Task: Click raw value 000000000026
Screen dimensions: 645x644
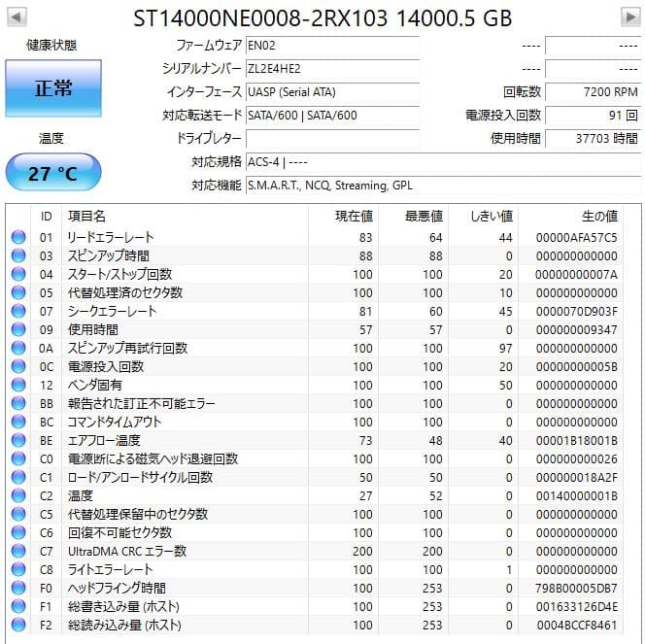Action: [x=576, y=459]
